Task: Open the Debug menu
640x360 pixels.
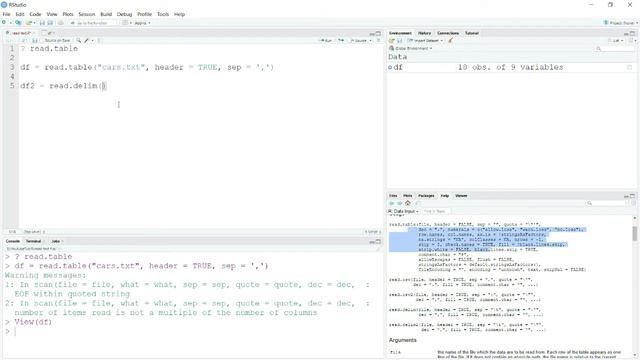Action: [x=124, y=14]
